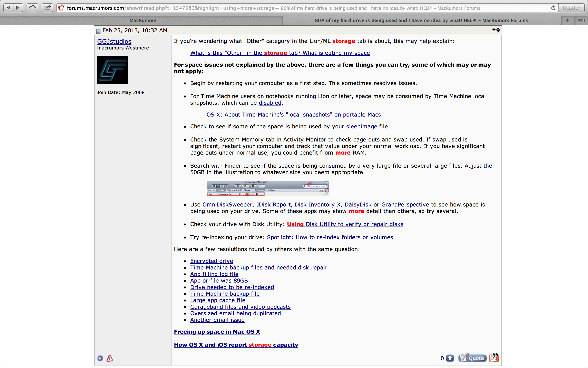Follow the sleepimage link

362,127
